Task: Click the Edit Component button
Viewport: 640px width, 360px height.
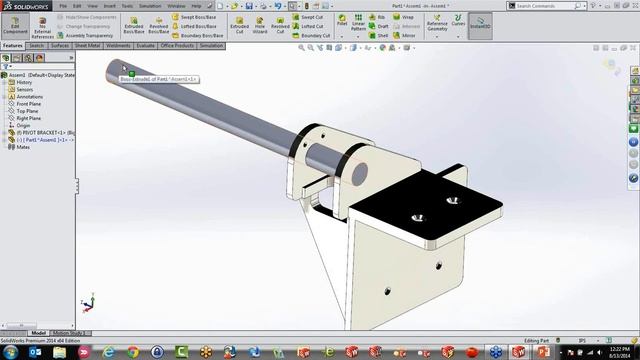Action: pyautogui.click(x=15, y=26)
